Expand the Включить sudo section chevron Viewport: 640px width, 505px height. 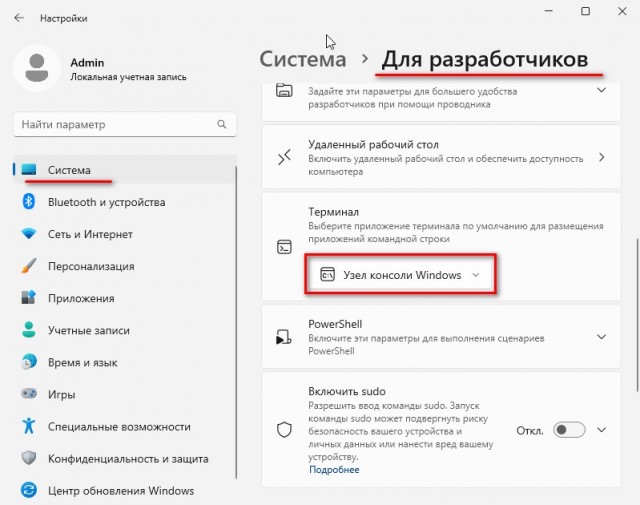click(x=601, y=430)
